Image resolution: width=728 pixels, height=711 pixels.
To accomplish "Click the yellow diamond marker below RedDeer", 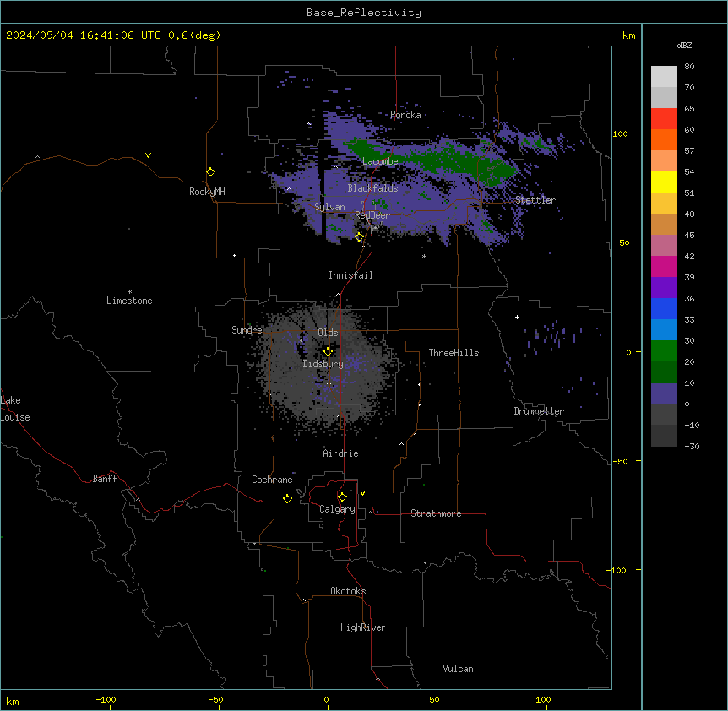I will (x=359, y=237).
